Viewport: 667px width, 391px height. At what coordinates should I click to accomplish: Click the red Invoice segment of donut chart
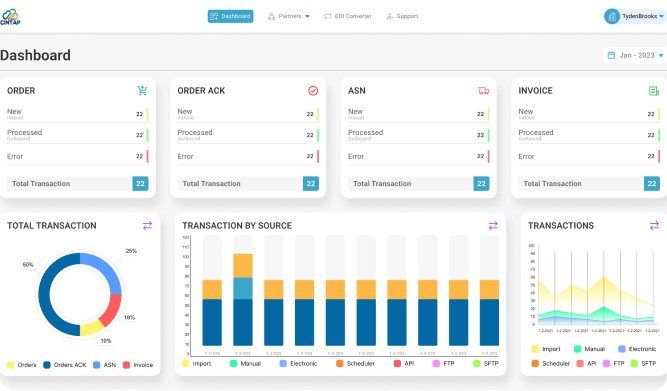coord(111,310)
